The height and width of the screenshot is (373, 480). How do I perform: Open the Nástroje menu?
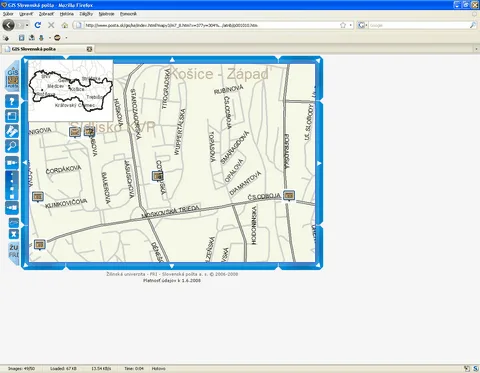point(106,14)
